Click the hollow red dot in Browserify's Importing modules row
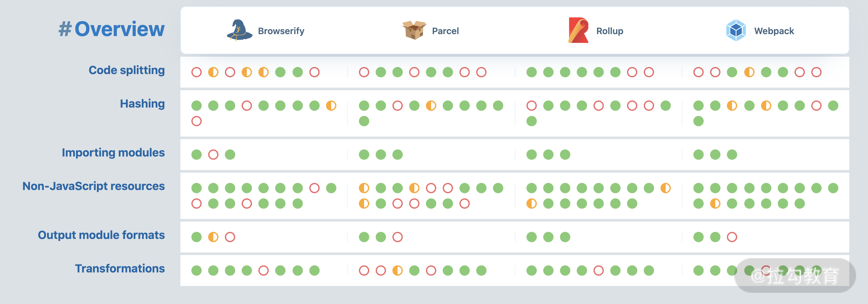 tap(213, 155)
